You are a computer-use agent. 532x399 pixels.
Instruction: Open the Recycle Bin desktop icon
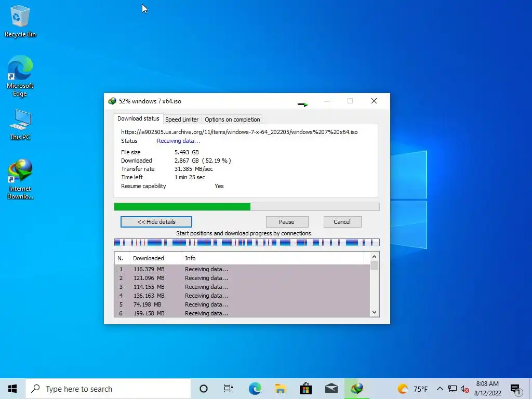tap(20, 21)
